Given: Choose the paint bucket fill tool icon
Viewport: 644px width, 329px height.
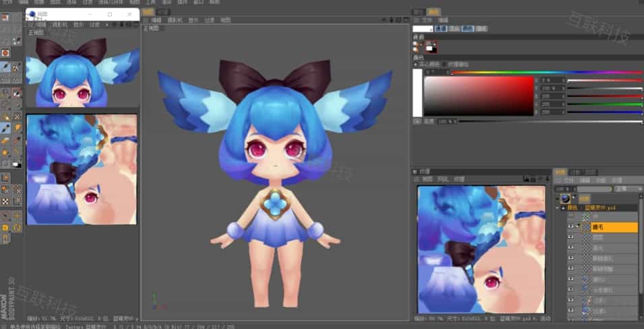Looking at the screenshot, I should click(x=5, y=152).
